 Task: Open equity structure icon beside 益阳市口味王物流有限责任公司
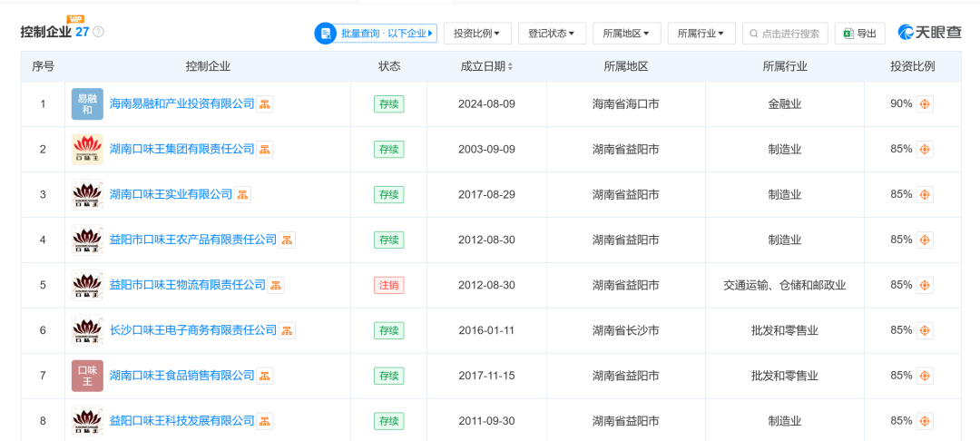(x=276, y=286)
